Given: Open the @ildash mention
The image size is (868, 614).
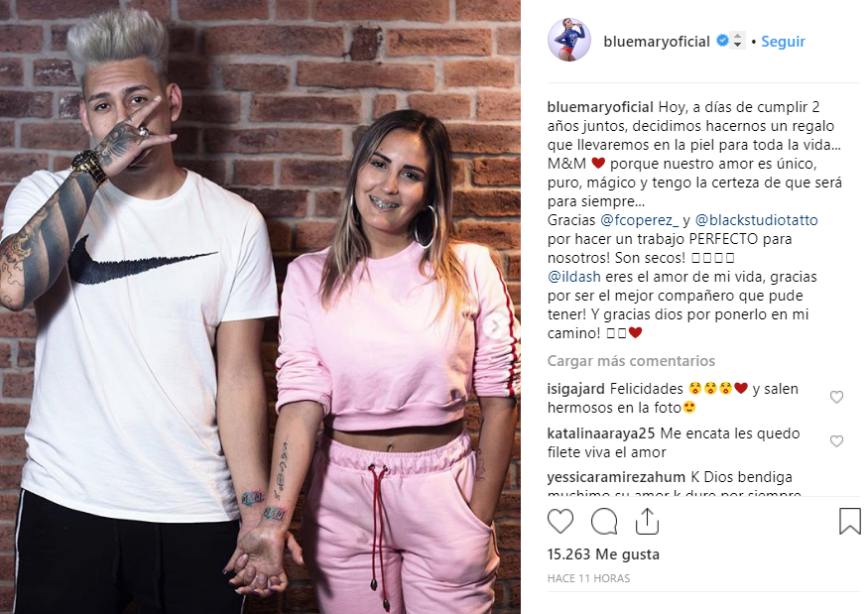Looking at the screenshot, I should 574,277.
